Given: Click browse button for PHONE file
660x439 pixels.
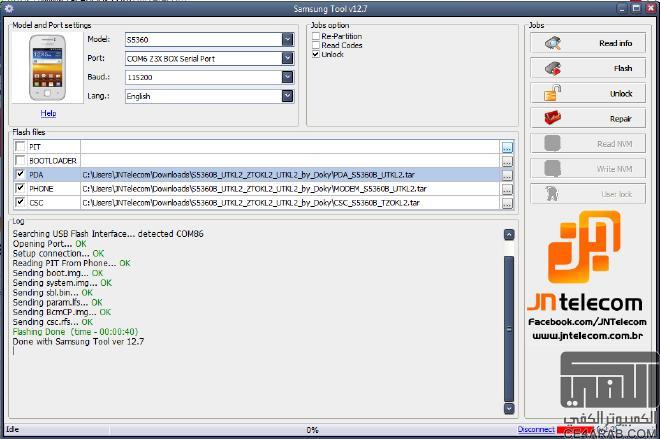Looking at the screenshot, I should point(507,189).
